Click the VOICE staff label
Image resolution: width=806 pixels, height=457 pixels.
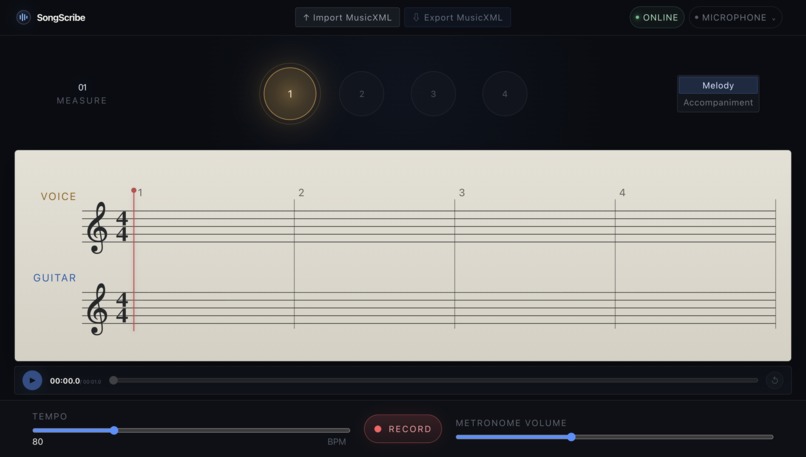58,196
